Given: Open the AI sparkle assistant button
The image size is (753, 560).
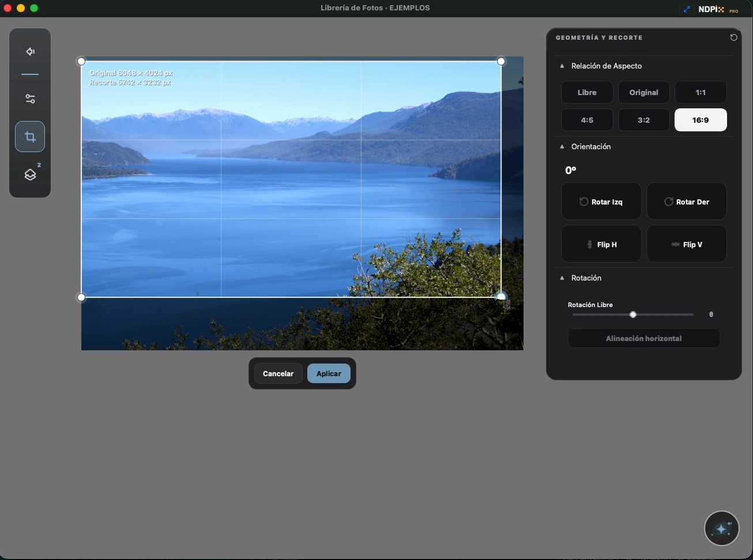Looking at the screenshot, I should [x=722, y=528].
